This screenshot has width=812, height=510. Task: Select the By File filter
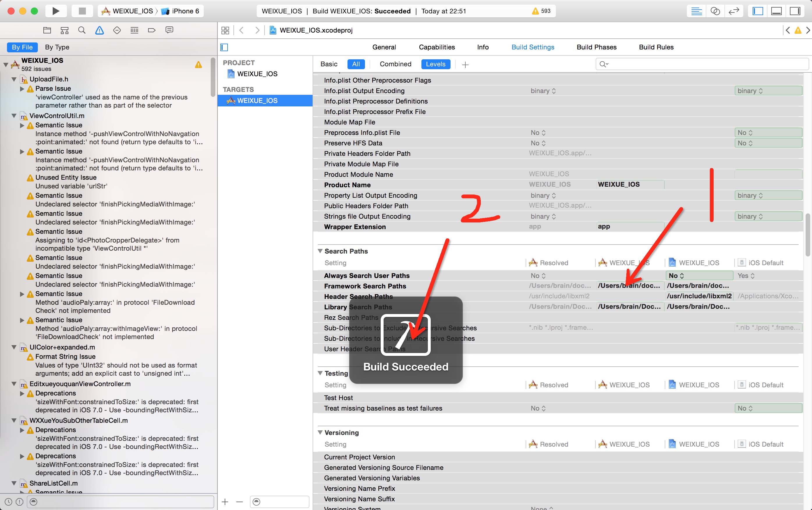point(22,47)
